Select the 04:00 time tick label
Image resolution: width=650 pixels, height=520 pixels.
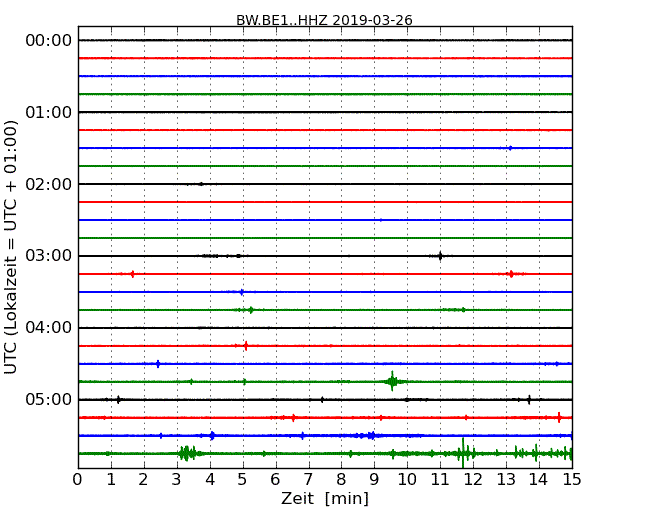coord(49,328)
